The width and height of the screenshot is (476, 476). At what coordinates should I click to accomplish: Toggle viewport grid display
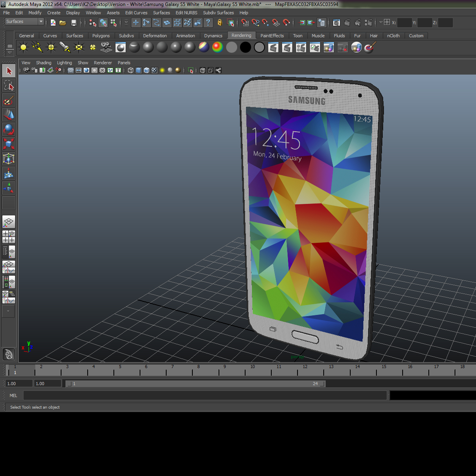point(71,70)
